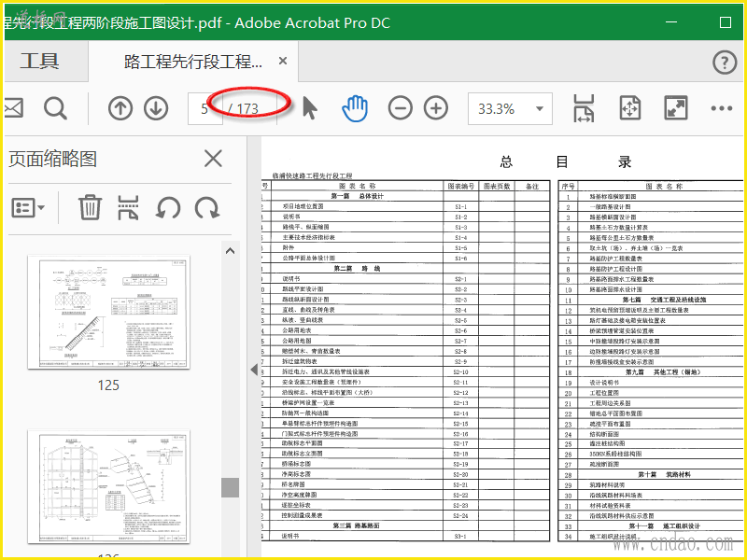Image resolution: width=747 pixels, height=560 pixels.
Task: Click the 备注 column header
Action: pos(532,186)
